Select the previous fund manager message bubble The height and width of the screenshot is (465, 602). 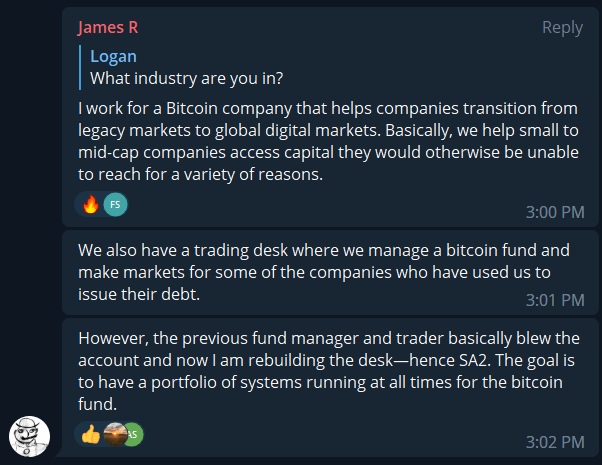click(330, 387)
